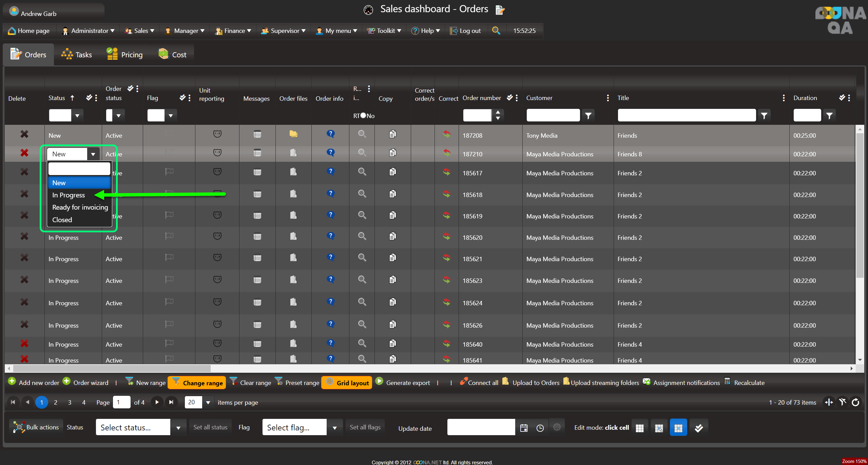The image size is (868, 465).
Task: Click the Change range button
Action: [197, 383]
